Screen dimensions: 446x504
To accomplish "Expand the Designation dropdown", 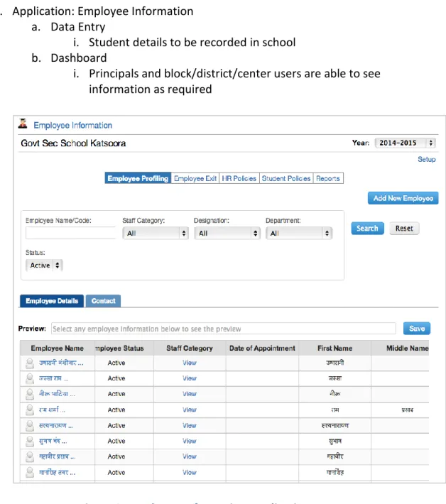I will coord(227,234).
